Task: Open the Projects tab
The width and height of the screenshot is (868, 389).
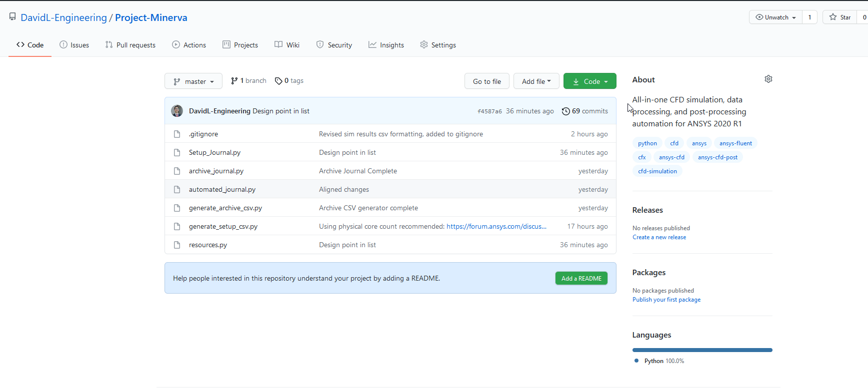Action: (x=240, y=45)
